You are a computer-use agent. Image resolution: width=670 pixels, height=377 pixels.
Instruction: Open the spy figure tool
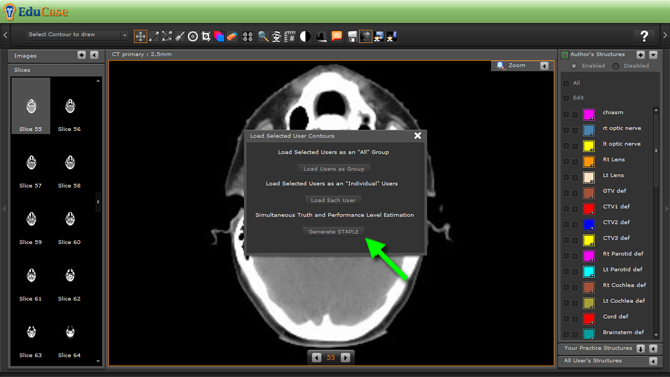point(276,36)
